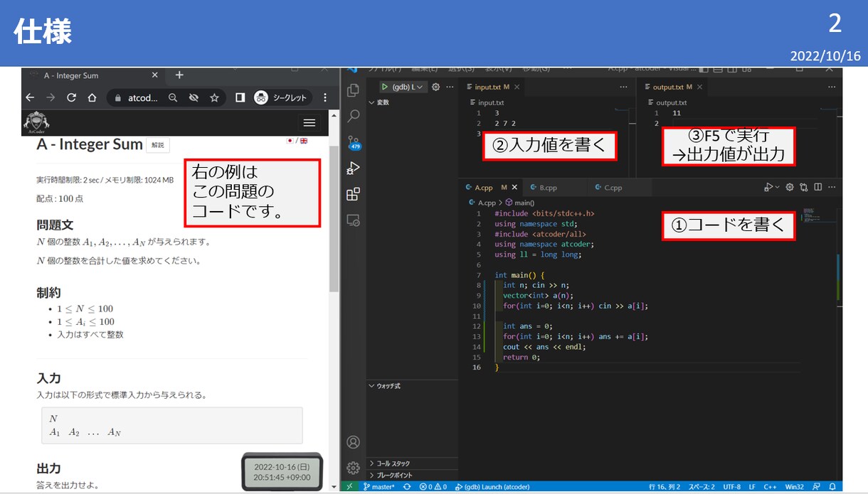Change C++ language mode in status bar
The image size is (868, 494).
(x=770, y=487)
